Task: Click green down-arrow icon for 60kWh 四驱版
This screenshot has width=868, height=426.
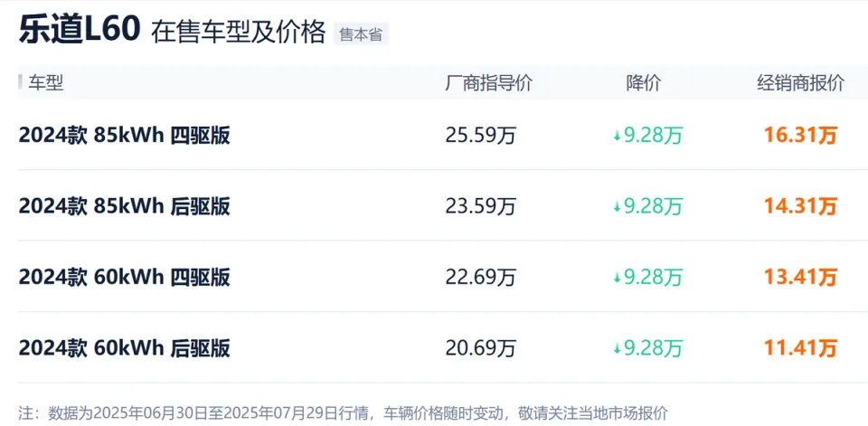Action: pos(617,278)
